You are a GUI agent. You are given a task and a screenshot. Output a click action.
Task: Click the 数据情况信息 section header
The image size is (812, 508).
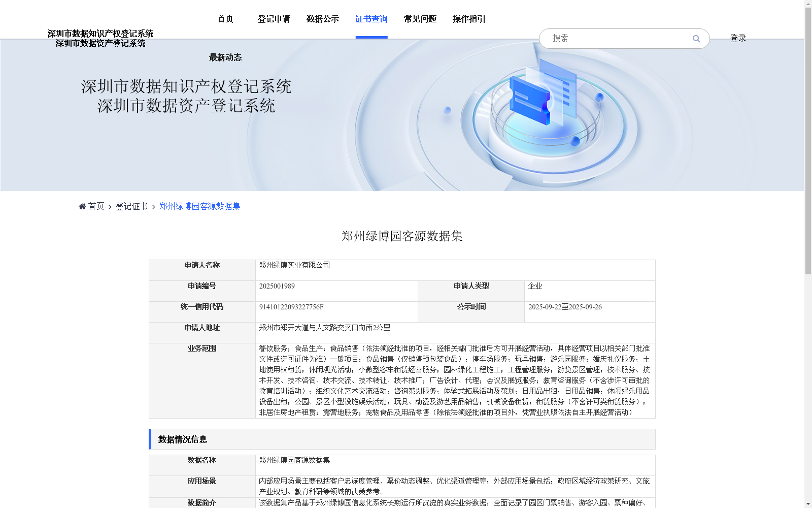coord(402,439)
